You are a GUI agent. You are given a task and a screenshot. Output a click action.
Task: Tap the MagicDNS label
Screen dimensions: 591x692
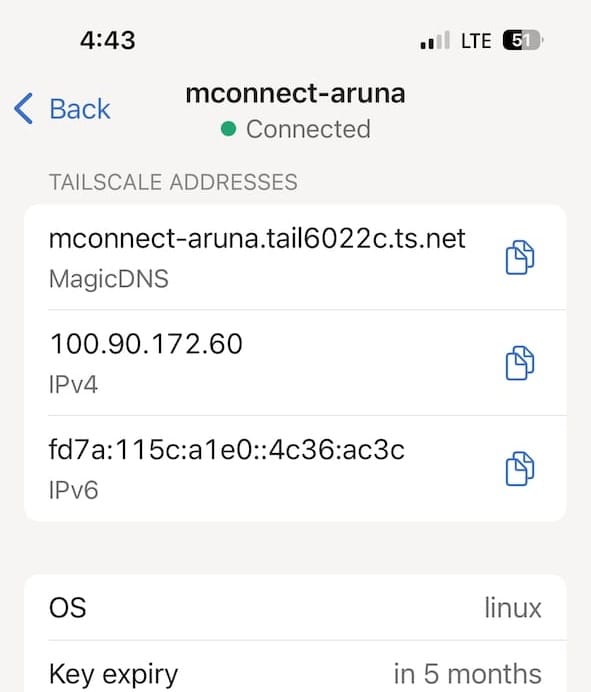(x=109, y=279)
